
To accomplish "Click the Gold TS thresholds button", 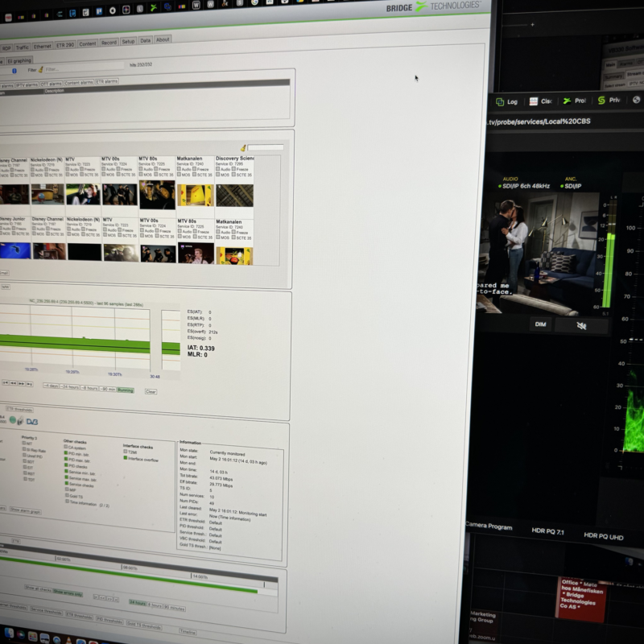I will pos(144,625).
